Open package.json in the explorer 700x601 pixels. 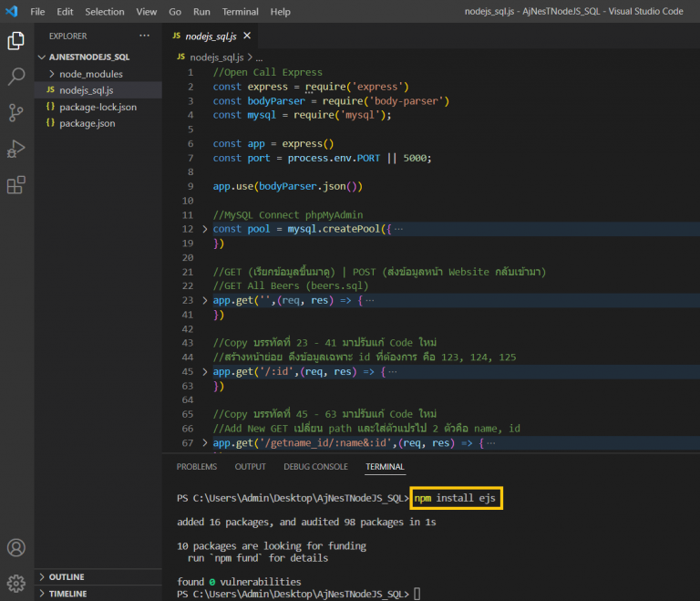click(87, 123)
